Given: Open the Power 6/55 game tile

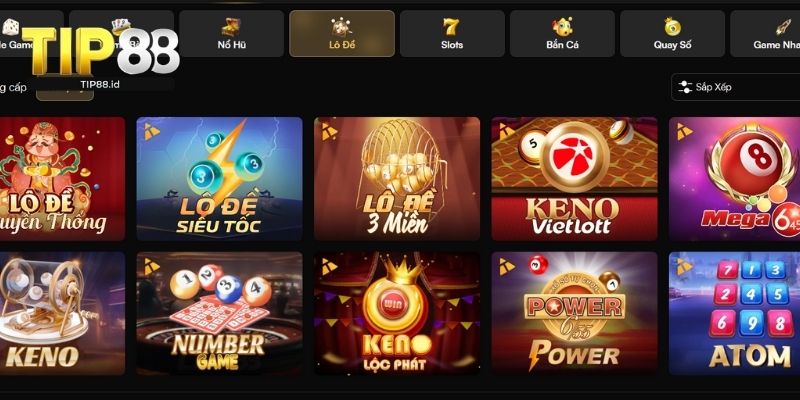Looking at the screenshot, I should [x=574, y=313].
